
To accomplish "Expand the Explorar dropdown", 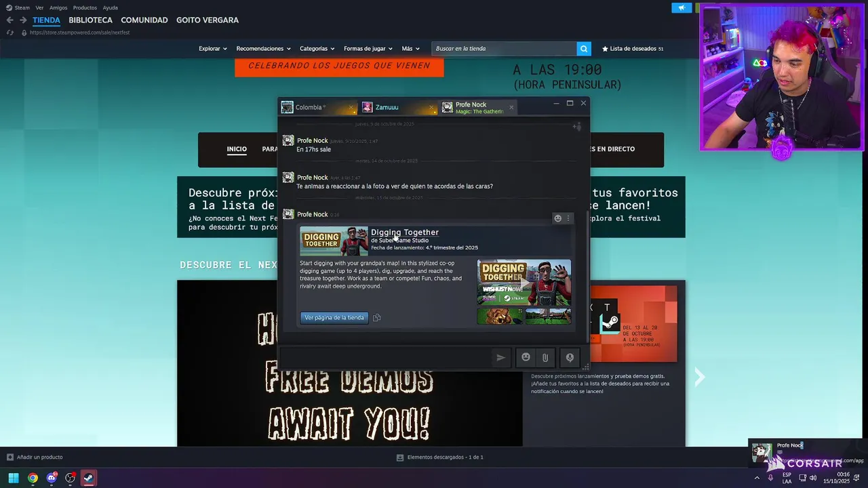I will coord(213,49).
